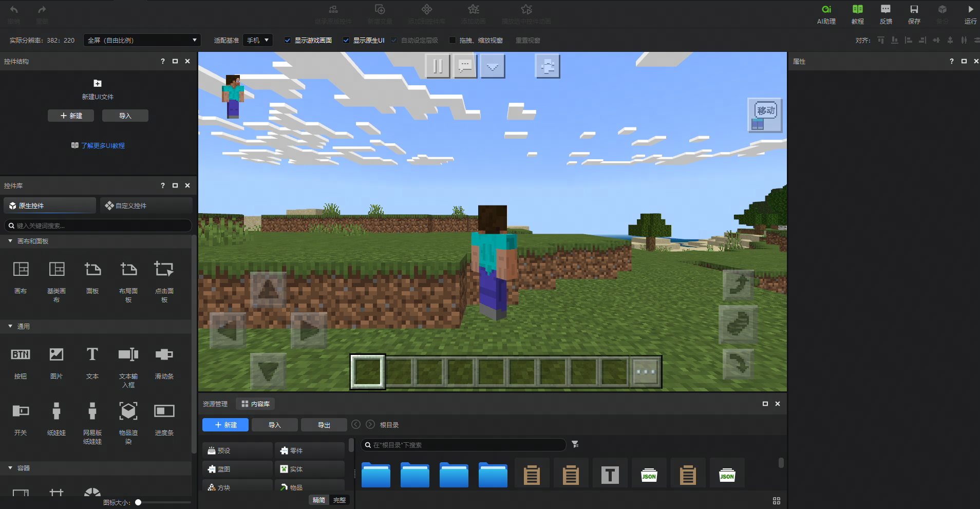The width and height of the screenshot is (980, 509).
Task: Click the 移动 move button in preview
Action: click(765, 115)
